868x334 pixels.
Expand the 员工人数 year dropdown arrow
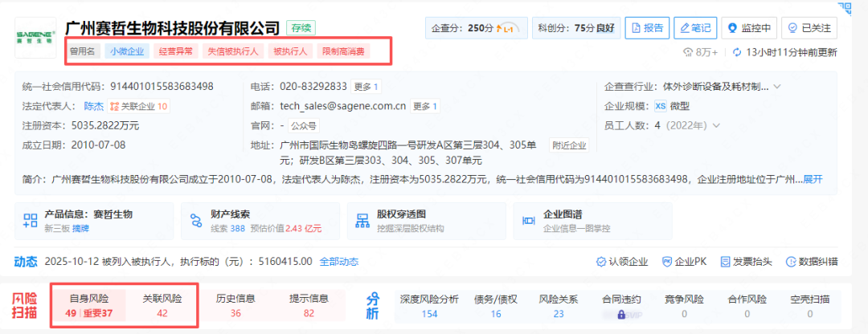pos(716,125)
